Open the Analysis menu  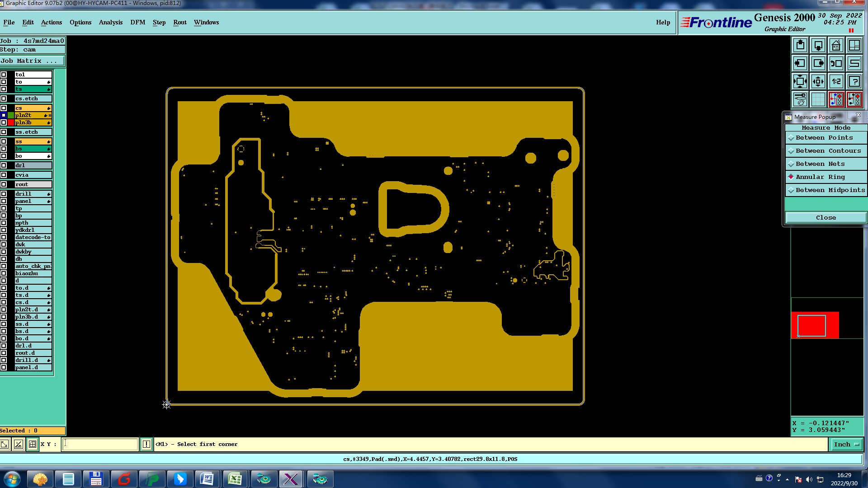[x=110, y=22]
